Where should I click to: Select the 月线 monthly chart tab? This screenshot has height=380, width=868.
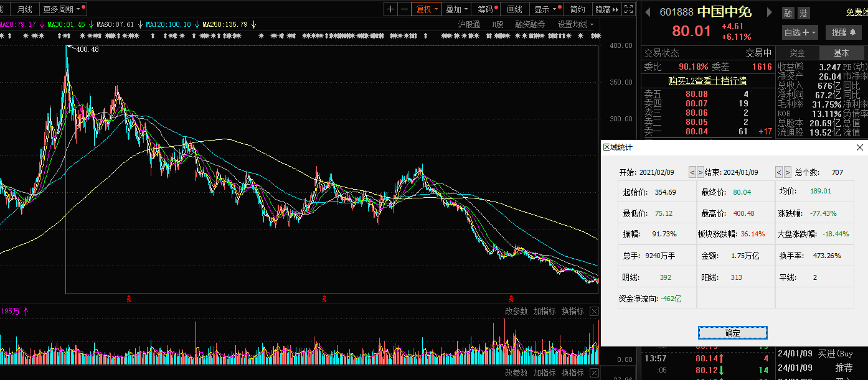(25, 9)
